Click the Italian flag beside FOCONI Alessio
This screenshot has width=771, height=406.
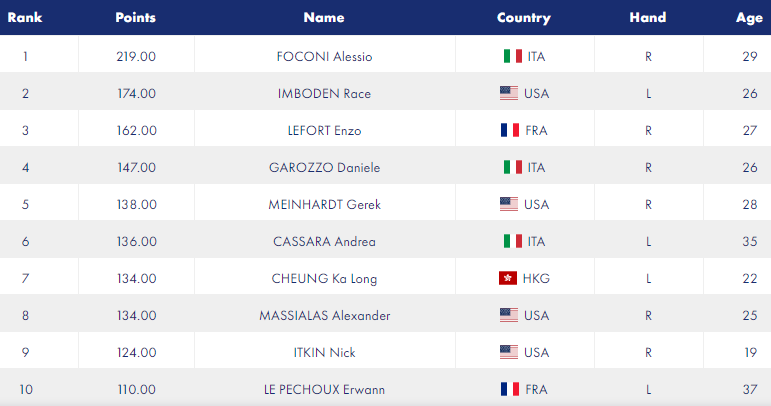click(x=513, y=56)
